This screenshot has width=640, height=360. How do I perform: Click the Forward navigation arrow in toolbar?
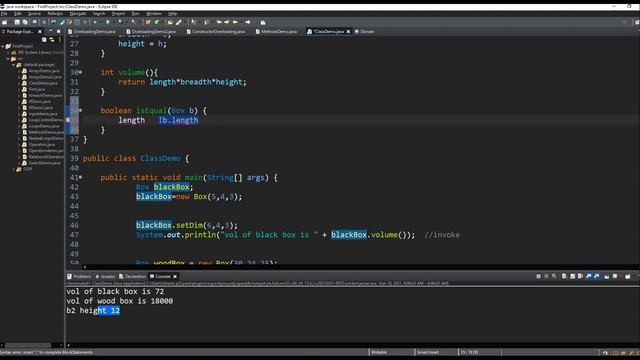[x=248, y=22]
